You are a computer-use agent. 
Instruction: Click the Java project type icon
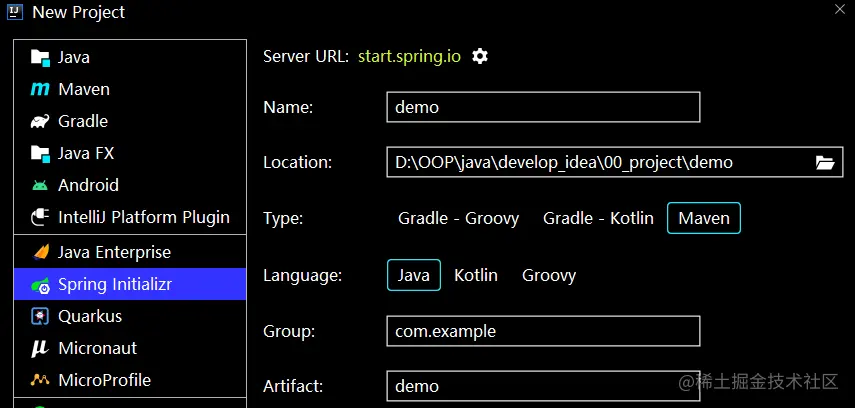click(40, 57)
